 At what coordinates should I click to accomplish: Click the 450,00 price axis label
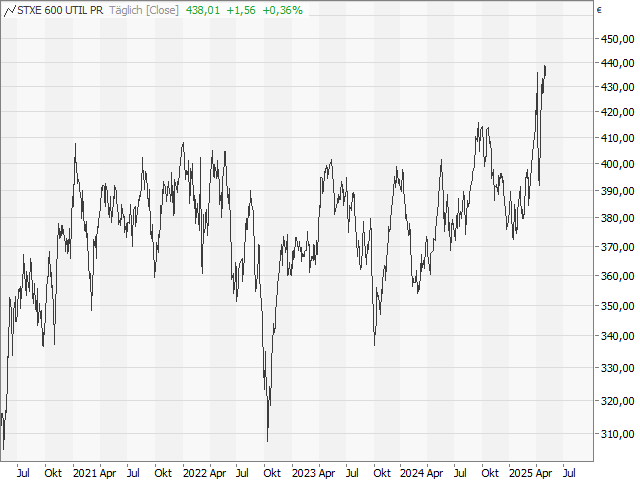coord(618,39)
